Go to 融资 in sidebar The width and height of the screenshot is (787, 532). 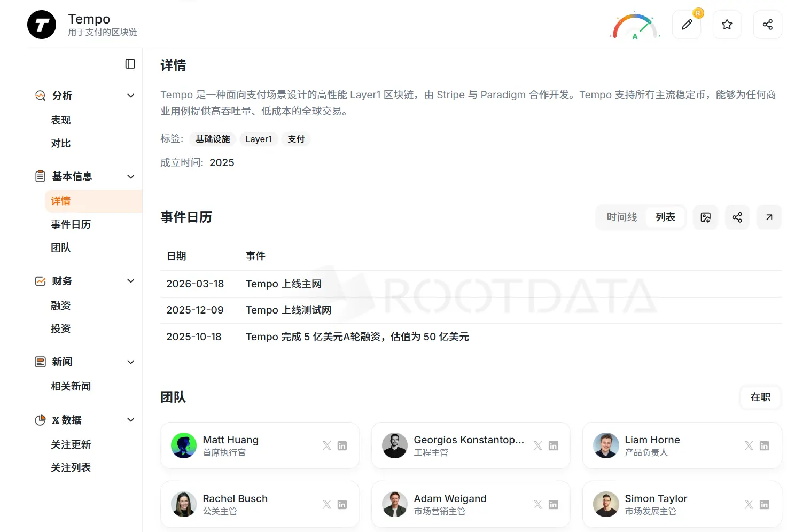tap(61, 306)
